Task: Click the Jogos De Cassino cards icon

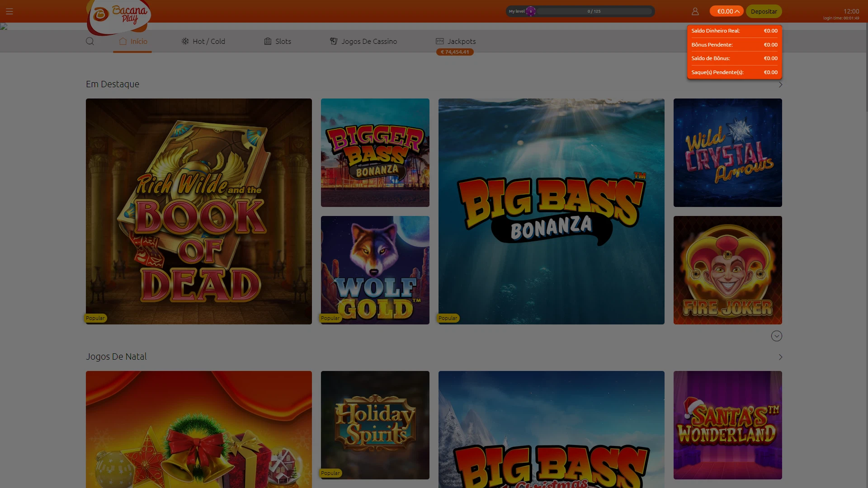Action: [334, 41]
